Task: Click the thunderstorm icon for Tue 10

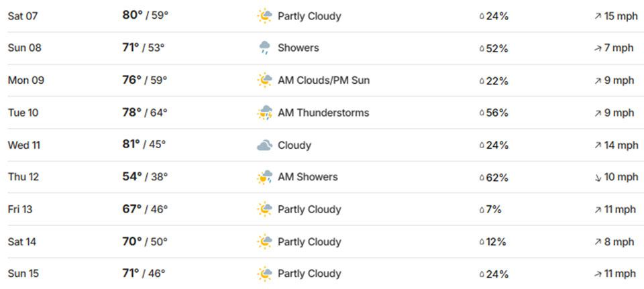Action: [x=264, y=113]
